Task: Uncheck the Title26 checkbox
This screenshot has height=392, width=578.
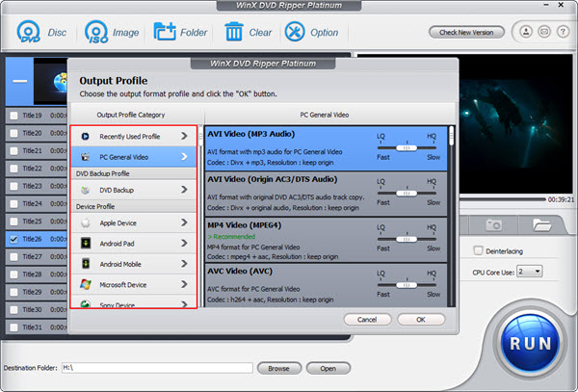Action: click(x=13, y=239)
